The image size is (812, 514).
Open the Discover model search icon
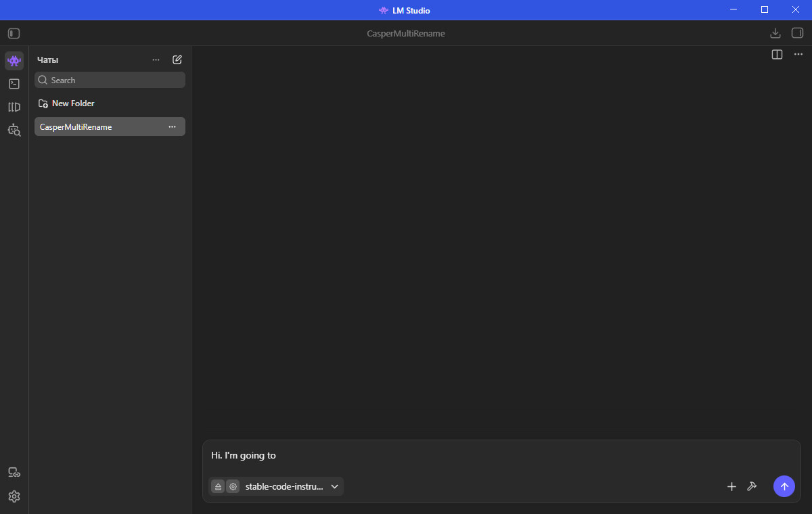(x=14, y=130)
